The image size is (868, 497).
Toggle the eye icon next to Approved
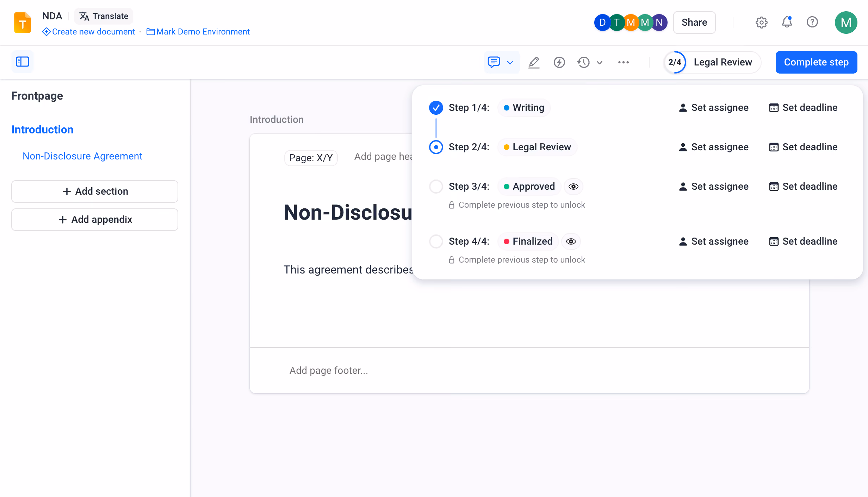(573, 187)
